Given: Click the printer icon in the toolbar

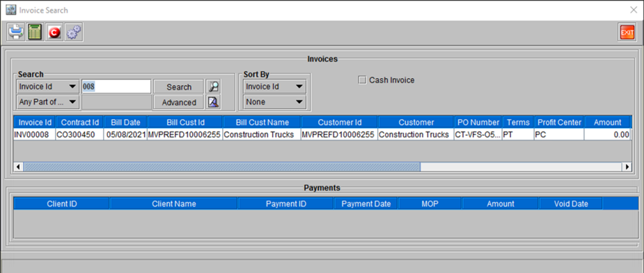Looking at the screenshot, I should (x=16, y=33).
